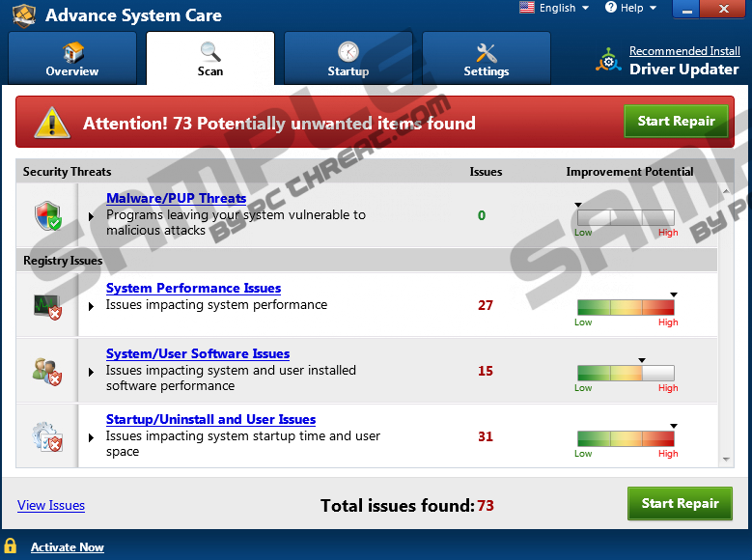
Task: Switch to the Overview tab
Action: pyautogui.click(x=72, y=58)
